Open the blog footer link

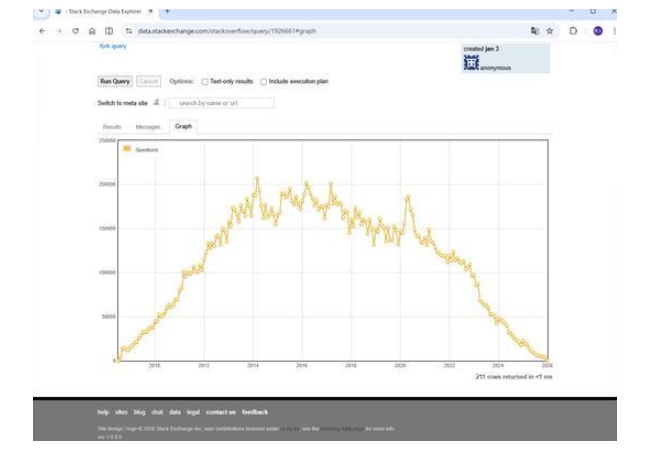point(139,412)
